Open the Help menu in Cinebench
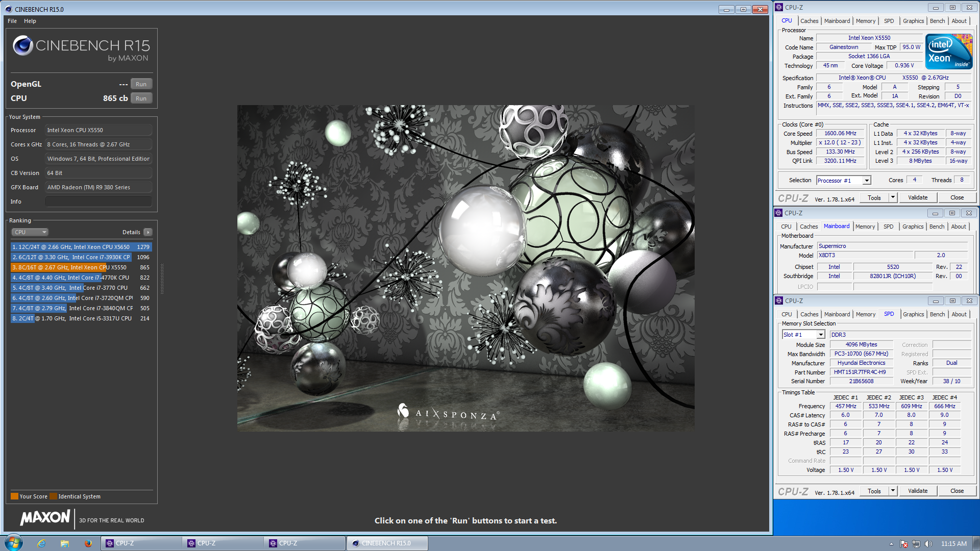 coord(30,21)
